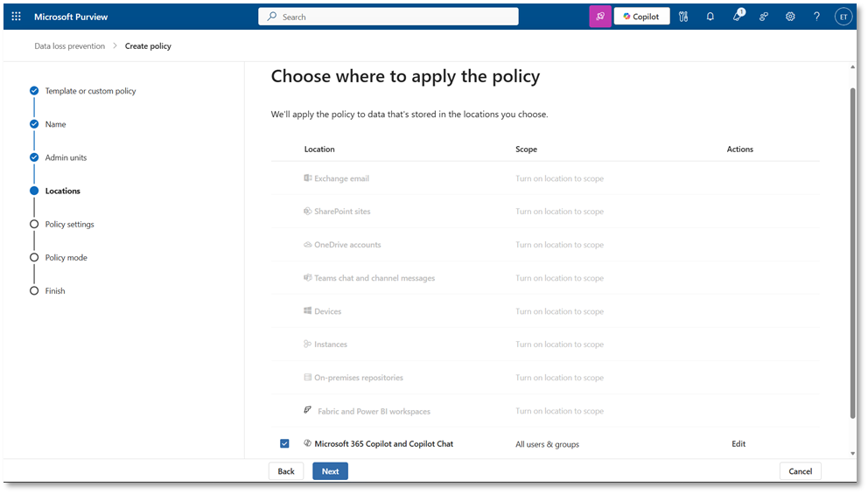This screenshot has width=868, height=494.
Task: Click the help question mark icon
Action: [816, 17]
